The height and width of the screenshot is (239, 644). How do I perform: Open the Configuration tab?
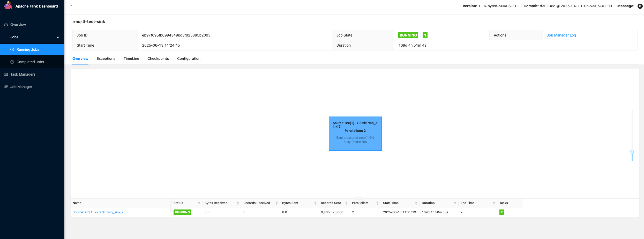189,59
